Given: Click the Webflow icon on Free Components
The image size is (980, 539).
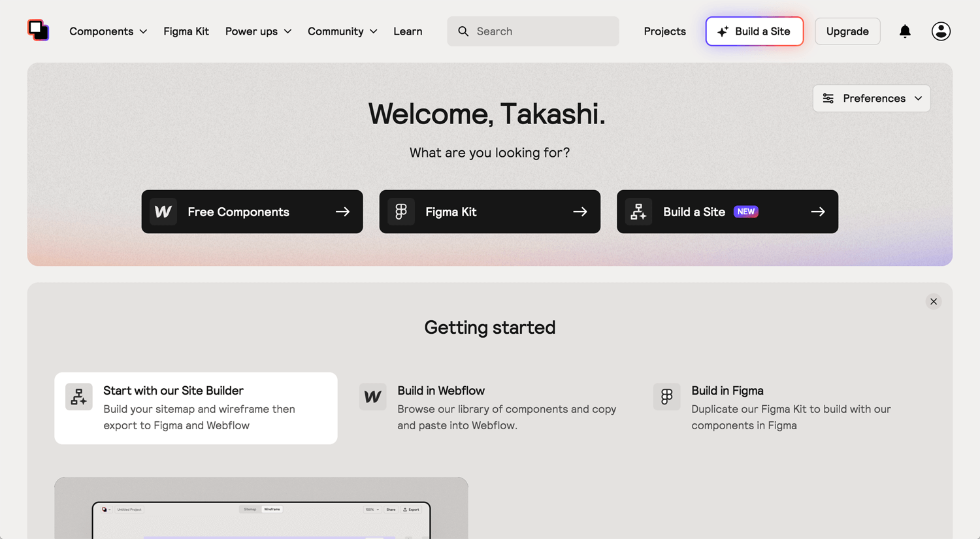Looking at the screenshot, I should [163, 212].
